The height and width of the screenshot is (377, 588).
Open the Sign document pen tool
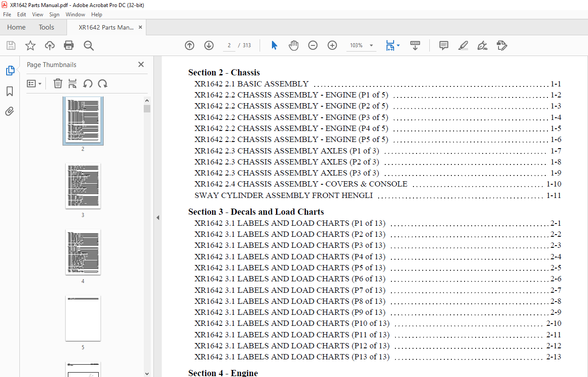(482, 45)
